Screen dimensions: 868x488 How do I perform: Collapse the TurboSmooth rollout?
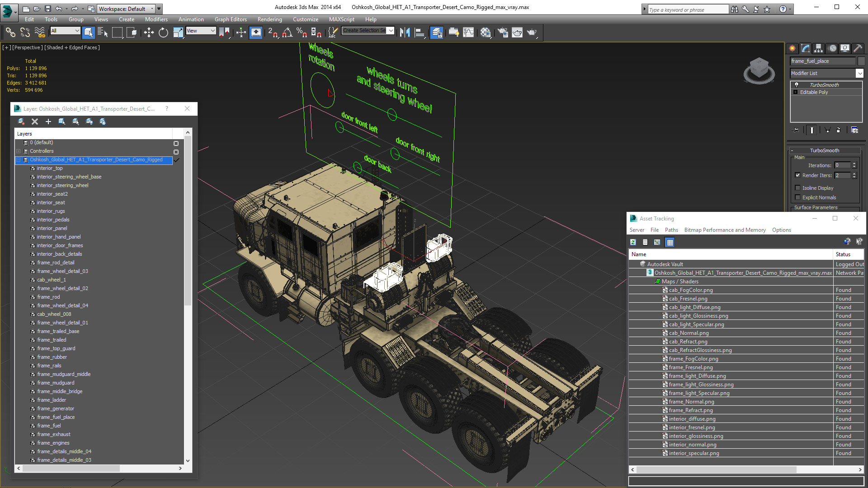point(824,150)
